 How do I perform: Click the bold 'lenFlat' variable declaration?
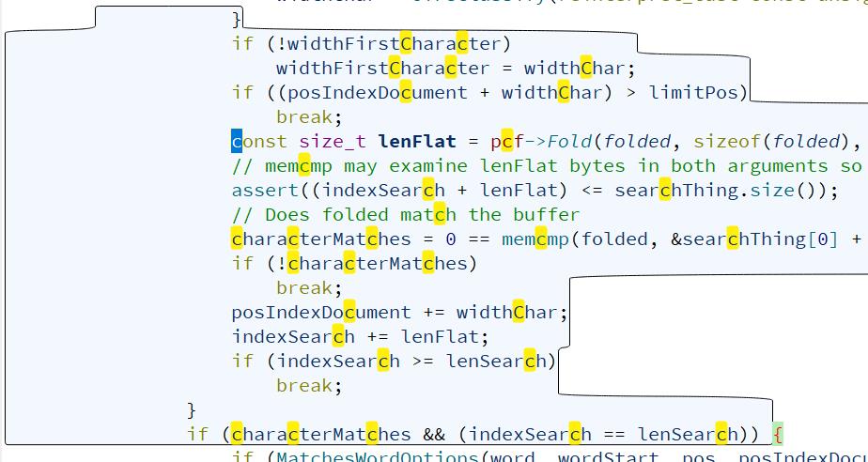pos(417,142)
